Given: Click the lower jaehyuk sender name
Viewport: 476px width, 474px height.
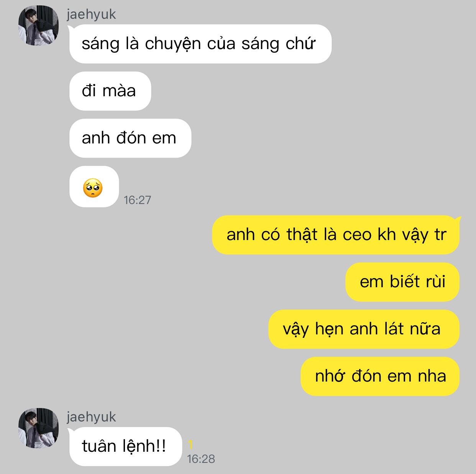Looking at the screenshot, I should pos(91,417).
